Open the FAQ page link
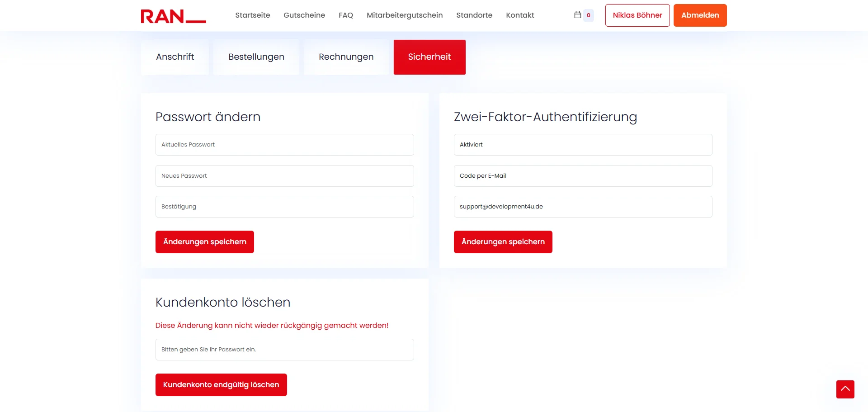This screenshot has width=868, height=412. [346, 15]
